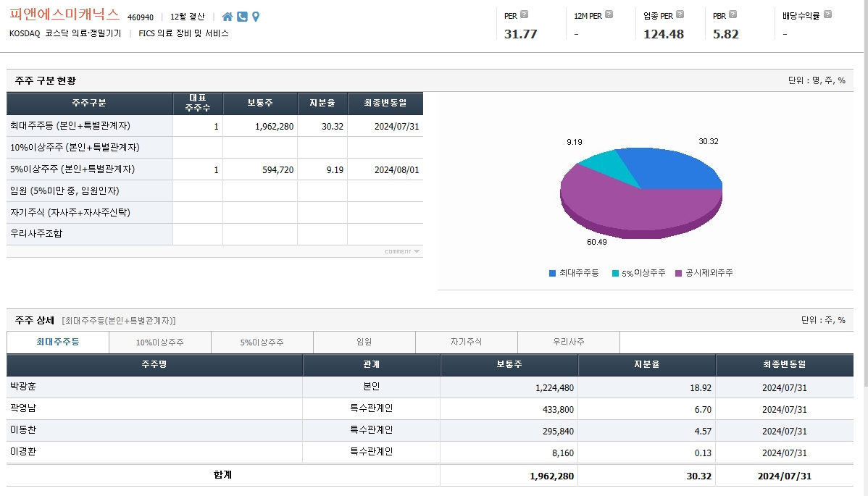Click the blue 최대주주등 legend swatch
868x496 pixels.
pyautogui.click(x=552, y=273)
